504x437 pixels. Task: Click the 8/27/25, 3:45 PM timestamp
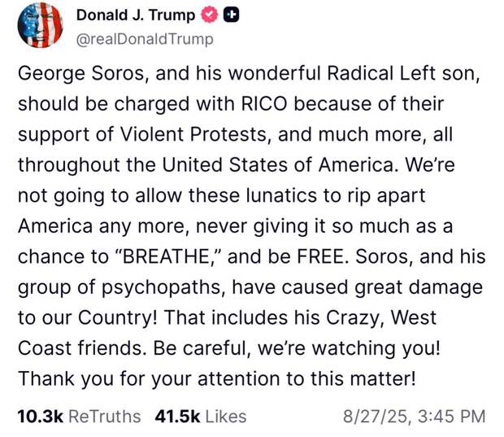(x=414, y=417)
